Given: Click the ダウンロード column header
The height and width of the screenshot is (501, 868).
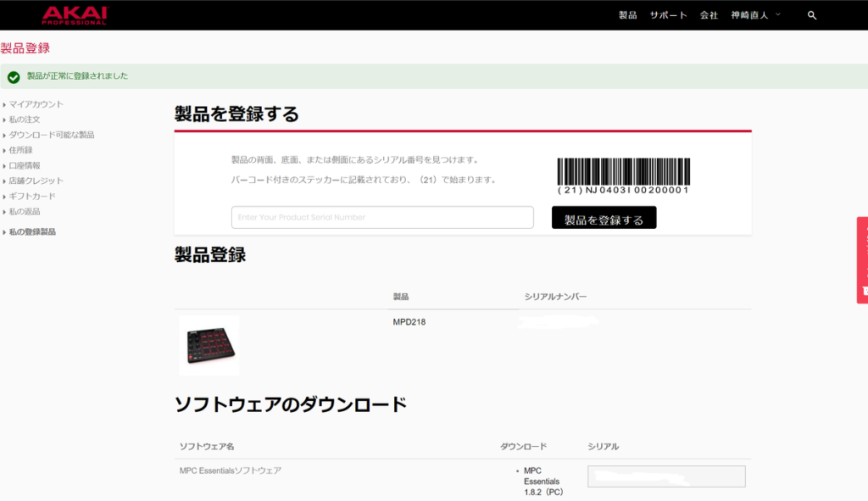Looking at the screenshot, I should pyautogui.click(x=523, y=446).
